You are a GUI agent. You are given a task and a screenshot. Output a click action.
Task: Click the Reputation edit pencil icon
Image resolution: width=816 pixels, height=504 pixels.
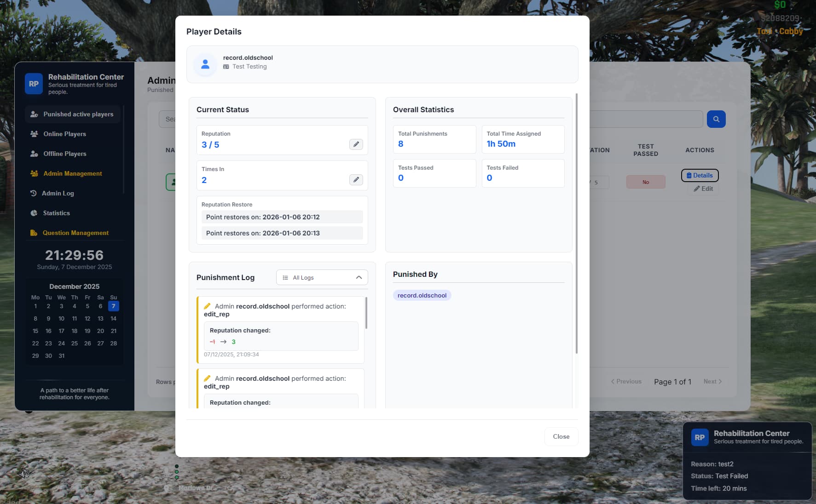coord(356,144)
